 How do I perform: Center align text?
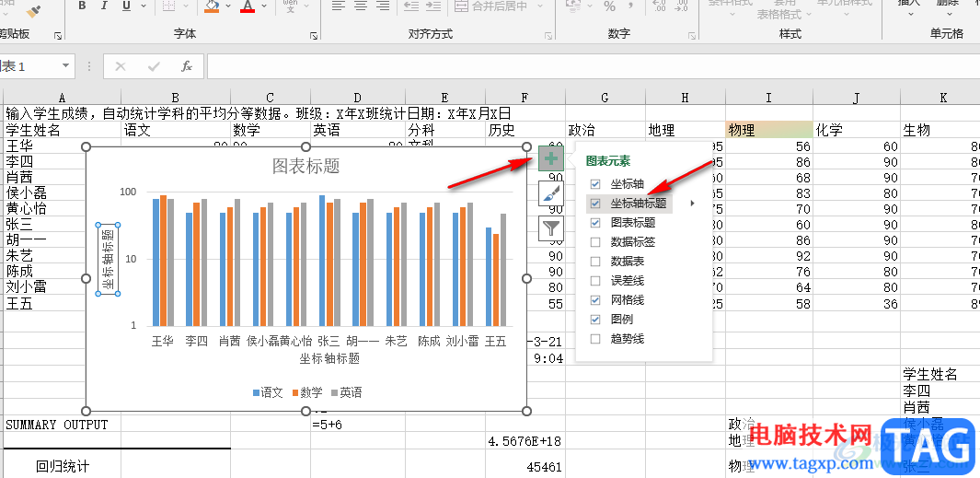pos(361,6)
